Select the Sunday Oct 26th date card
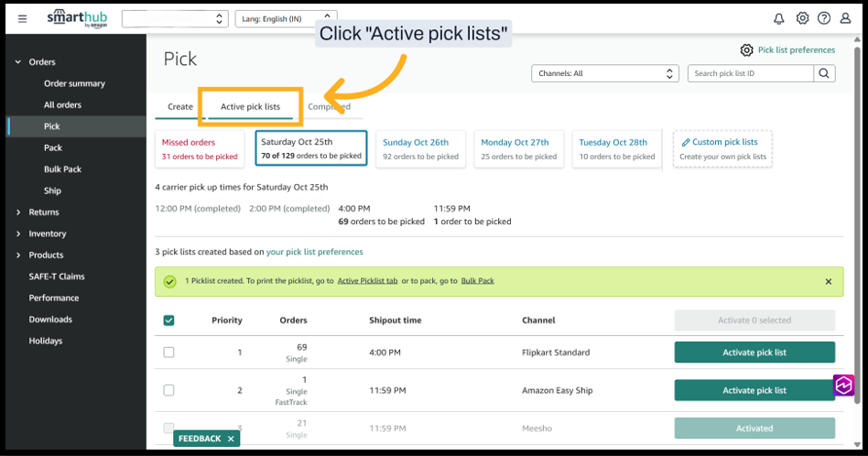Image resolution: width=868 pixels, height=456 pixels. click(419, 149)
